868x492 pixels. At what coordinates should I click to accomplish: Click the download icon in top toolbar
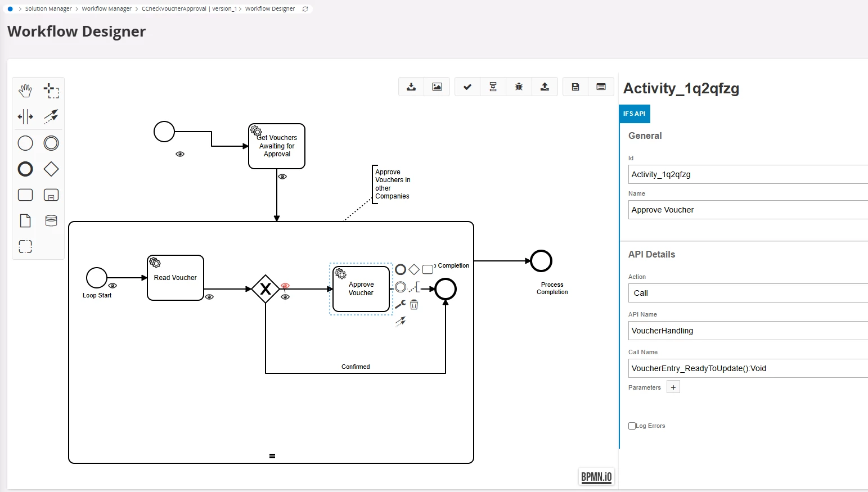[411, 87]
